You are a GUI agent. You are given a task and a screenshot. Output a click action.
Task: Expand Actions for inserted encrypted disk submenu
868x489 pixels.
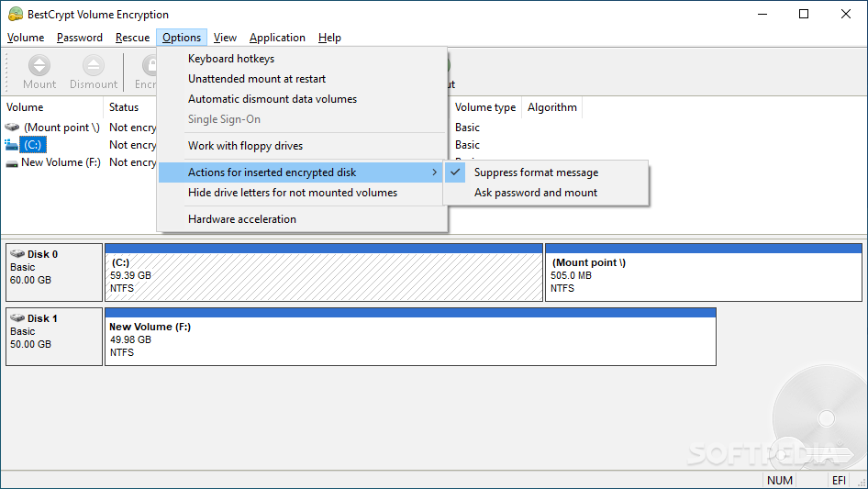301,172
